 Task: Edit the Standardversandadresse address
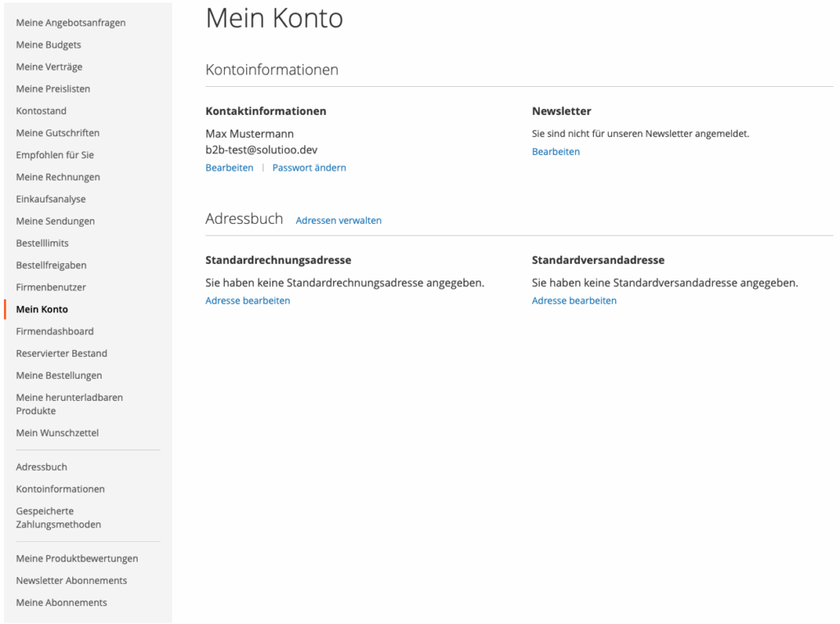[x=574, y=301]
